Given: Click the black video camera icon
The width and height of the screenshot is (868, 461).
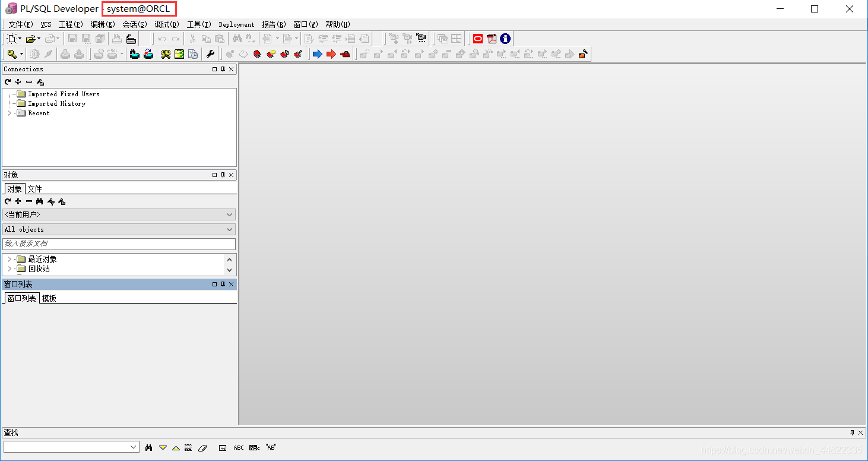Looking at the screenshot, I should pyautogui.click(x=421, y=39).
